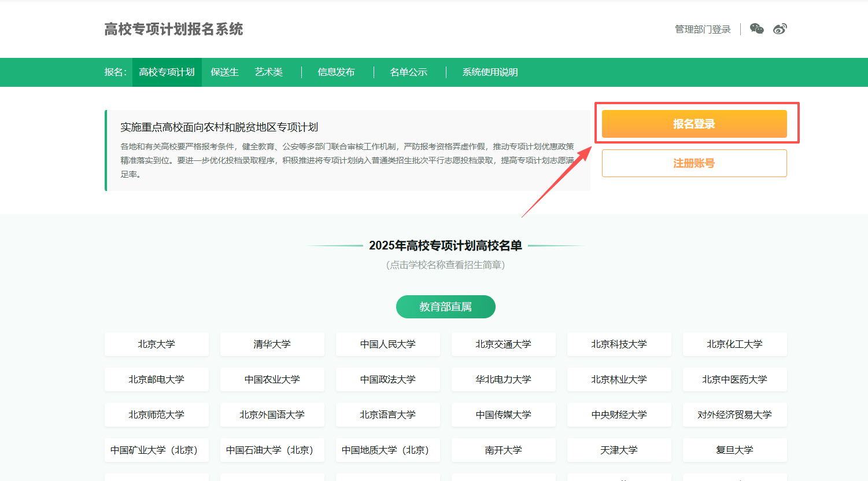Image resolution: width=868 pixels, height=481 pixels.
Task: Select the 高校专项计划 tab
Action: point(167,72)
